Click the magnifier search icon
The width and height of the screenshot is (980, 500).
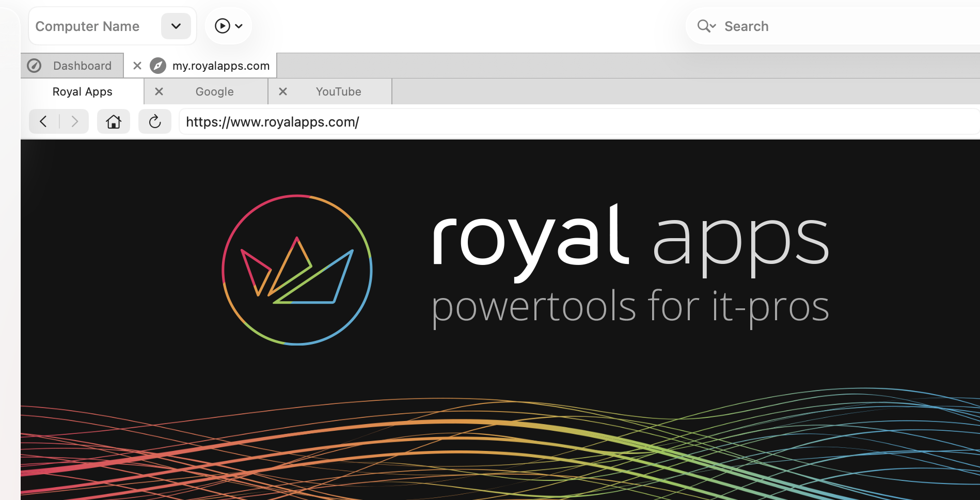click(706, 26)
